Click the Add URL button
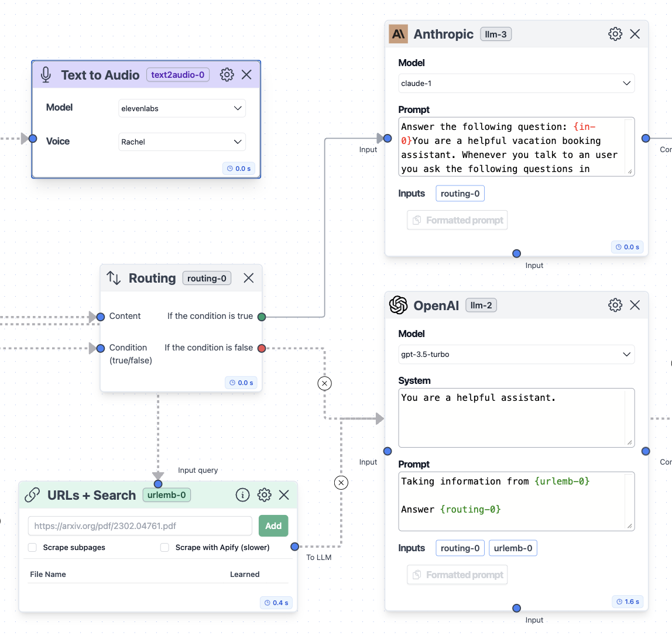Viewport: 672px width, 639px height. tap(273, 525)
